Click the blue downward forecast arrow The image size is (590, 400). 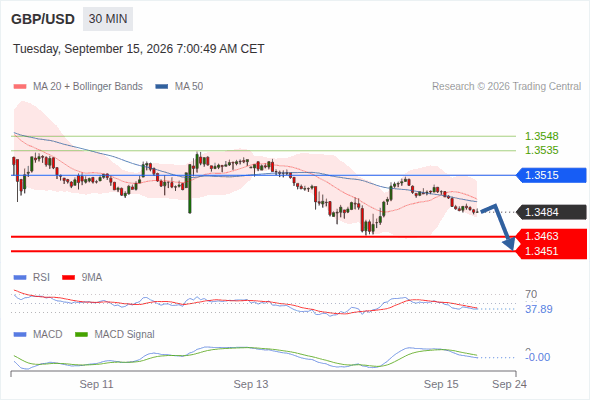(498, 227)
